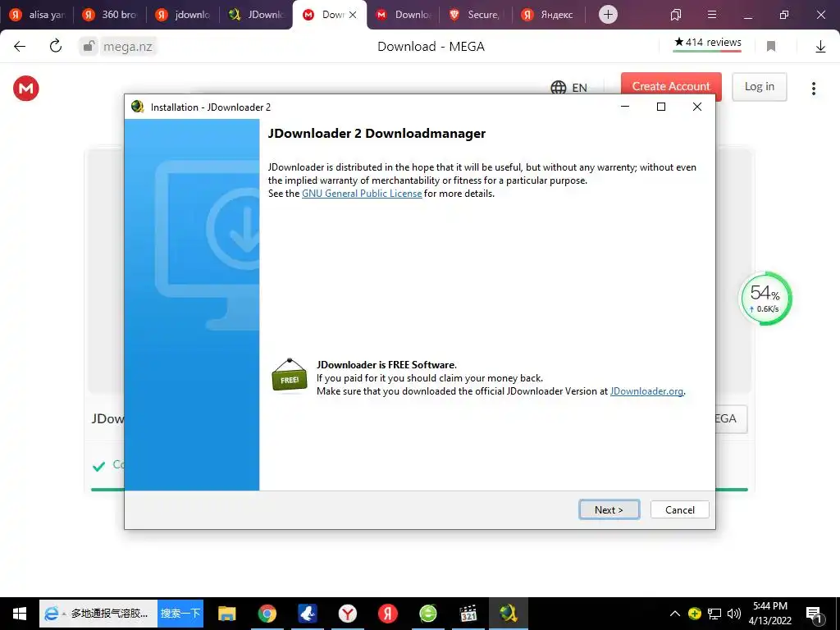Bookmark the current page
This screenshot has height=630, width=840.
pos(771,47)
